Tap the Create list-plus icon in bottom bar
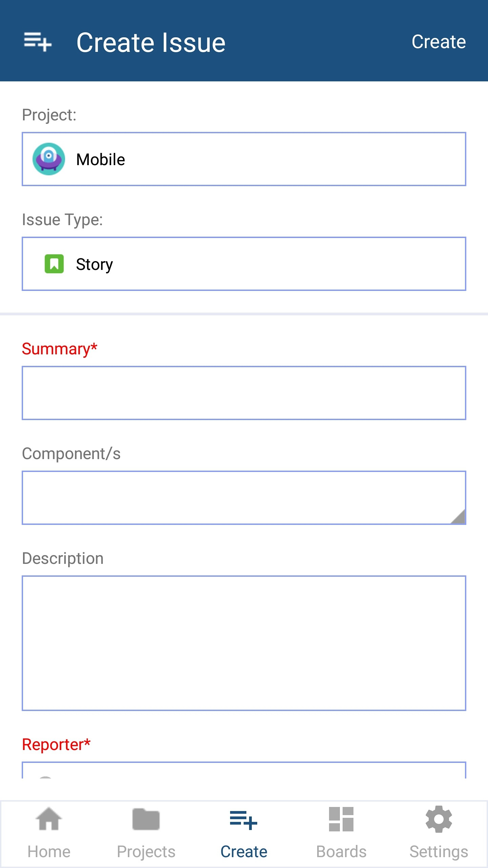 [x=244, y=820]
